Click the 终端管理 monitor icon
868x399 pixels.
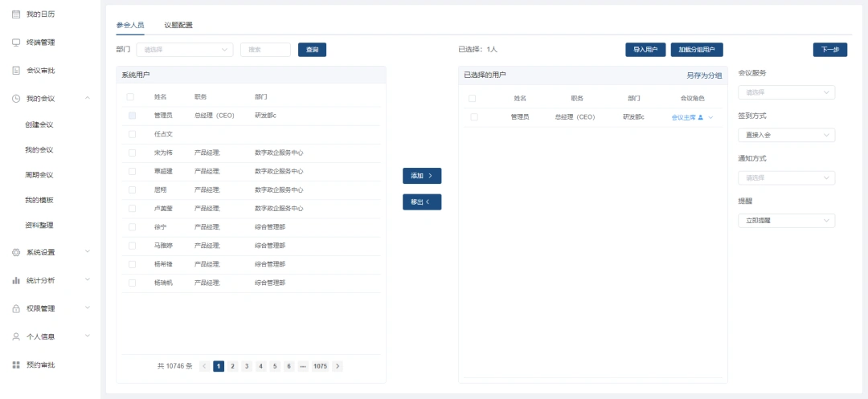16,43
